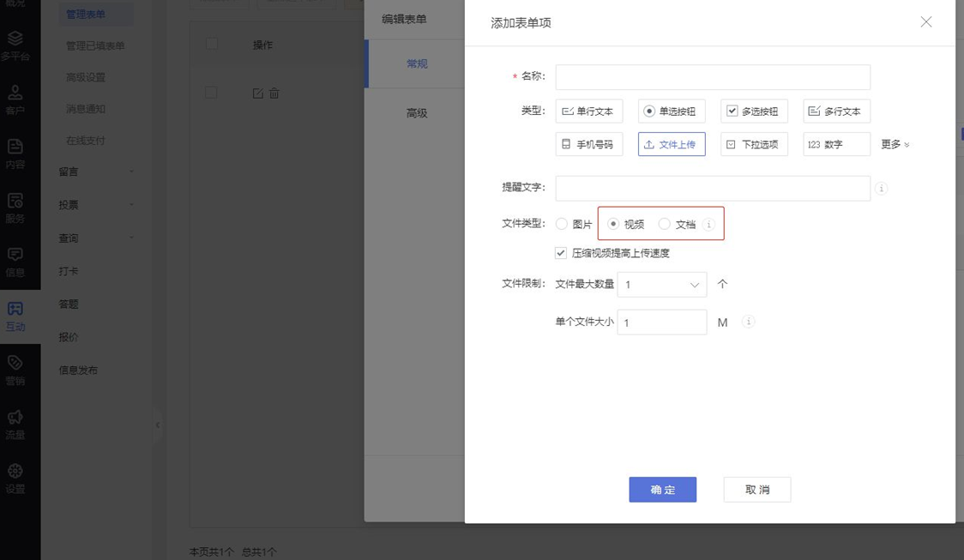Click the info icon next to 提醒文字 field
Image resolution: width=964 pixels, height=560 pixels.
(x=881, y=188)
